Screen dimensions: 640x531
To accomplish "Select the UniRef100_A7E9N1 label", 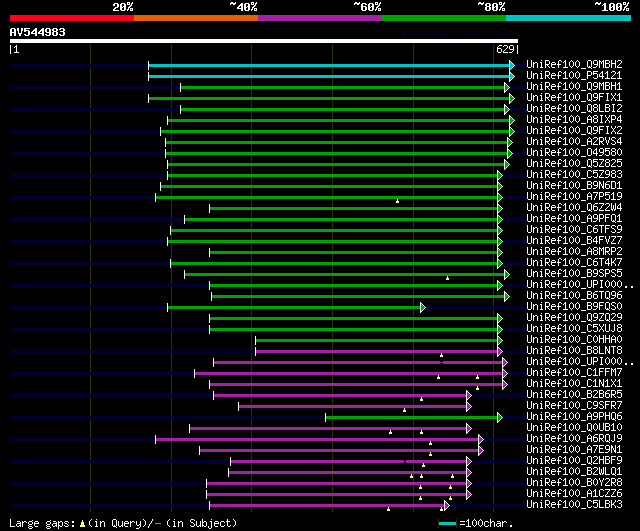I will (x=574, y=450).
